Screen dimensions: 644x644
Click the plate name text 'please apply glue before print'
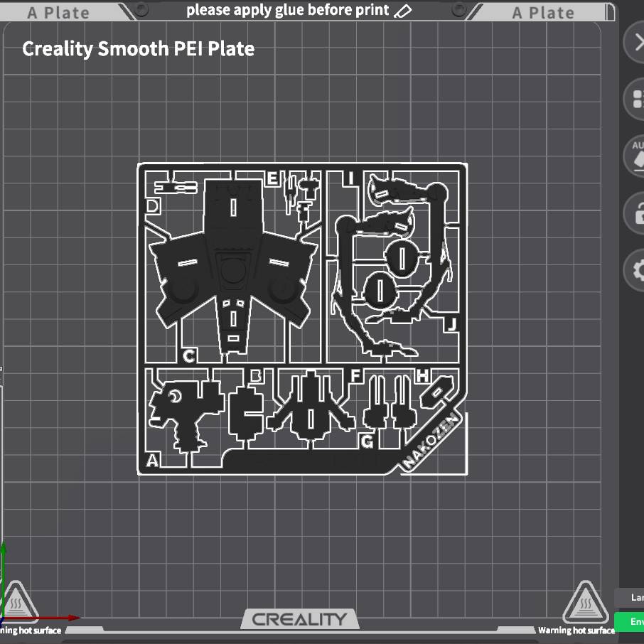point(287,11)
